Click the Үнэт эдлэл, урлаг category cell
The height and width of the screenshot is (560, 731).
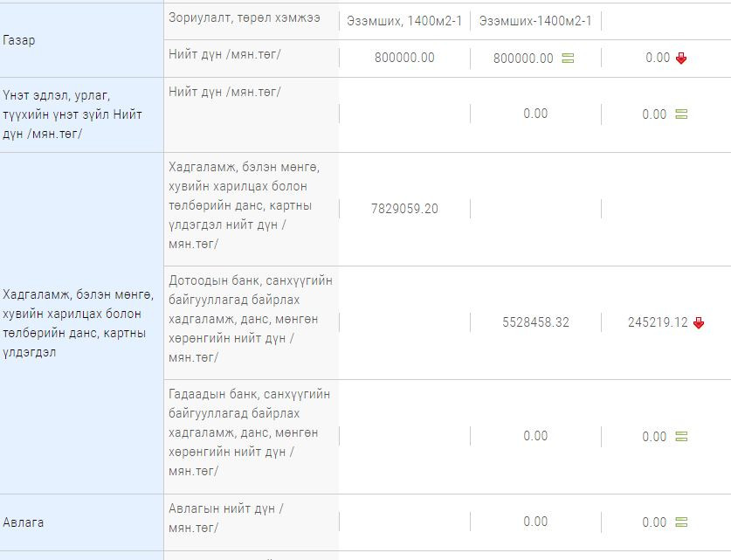tap(81, 114)
